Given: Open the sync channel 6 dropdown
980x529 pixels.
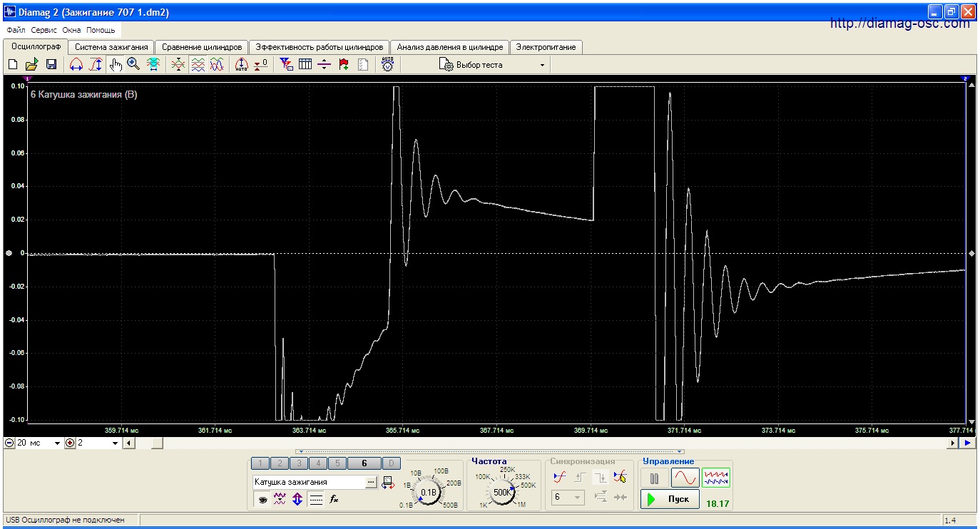Looking at the screenshot, I should [568, 497].
